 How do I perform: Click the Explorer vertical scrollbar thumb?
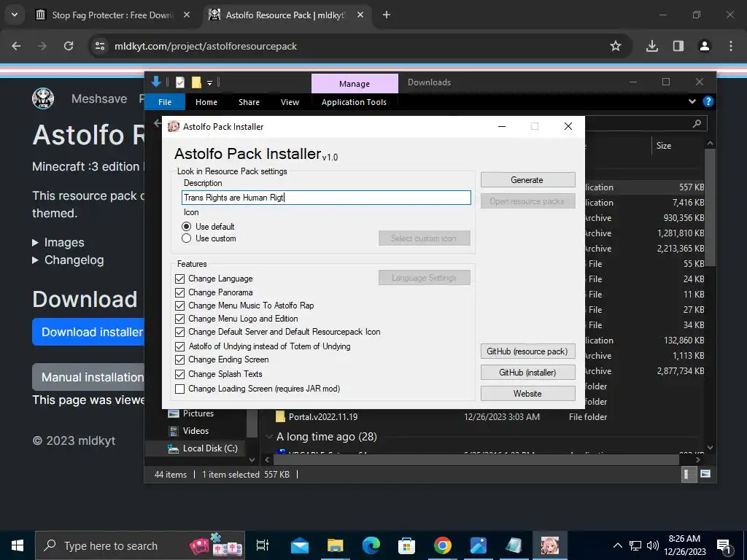click(710, 207)
